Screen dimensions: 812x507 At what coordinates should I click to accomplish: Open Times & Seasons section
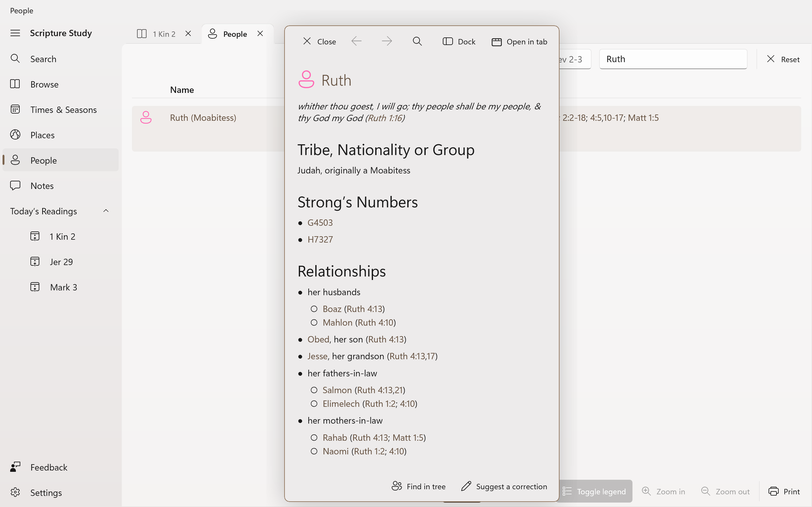[x=60, y=110]
